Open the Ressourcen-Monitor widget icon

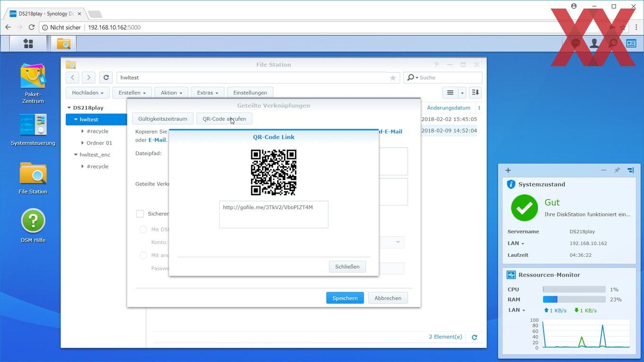click(x=511, y=275)
